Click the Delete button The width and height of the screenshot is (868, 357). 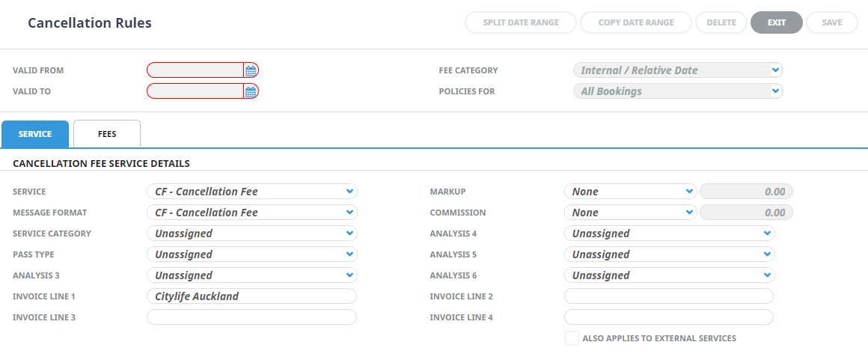tap(721, 22)
